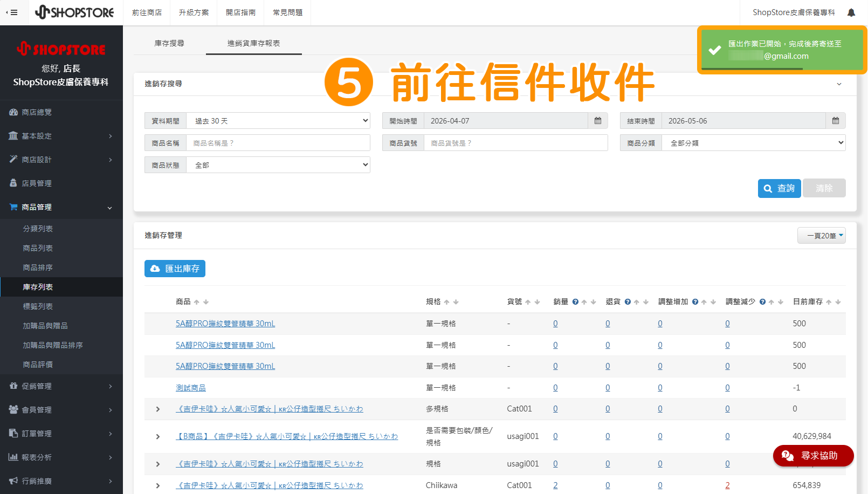This screenshot has height=494, width=868.
Task: Collapse the sidebar with the hamburger icon
Action: point(12,12)
